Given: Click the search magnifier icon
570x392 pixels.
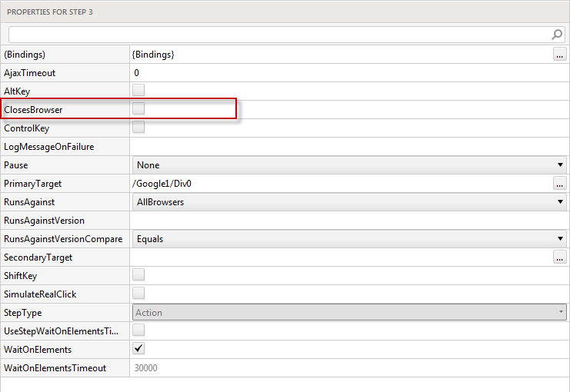Looking at the screenshot, I should click(557, 35).
